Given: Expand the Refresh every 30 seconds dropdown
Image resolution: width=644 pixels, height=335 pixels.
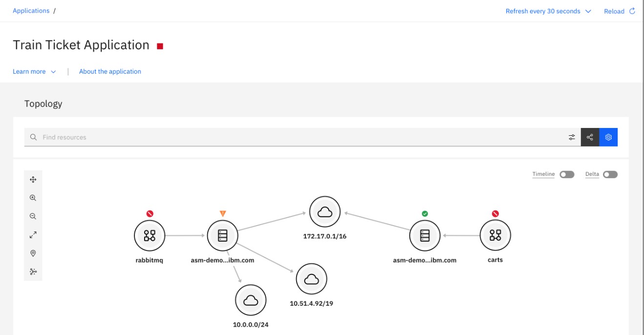Looking at the screenshot, I should [548, 11].
